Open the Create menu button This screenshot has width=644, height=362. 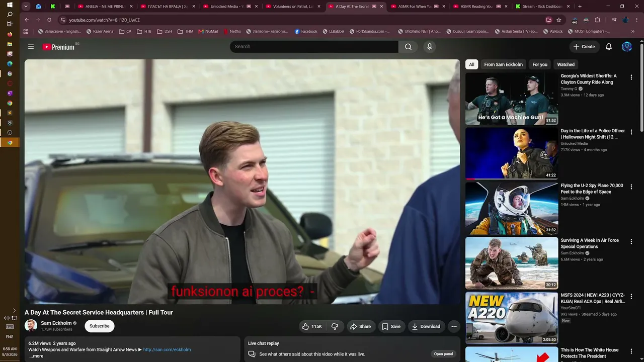coord(584,47)
